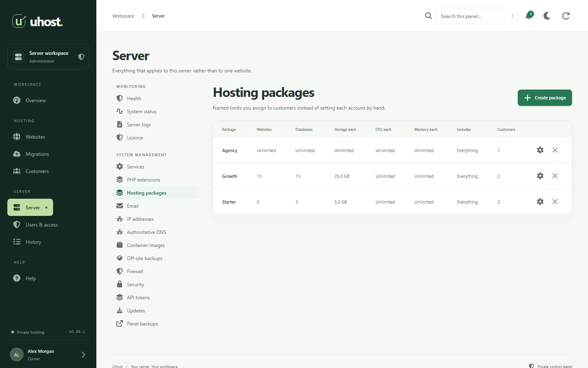The image size is (588, 368).
Task: Open Customers page
Action: pyautogui.click(x=48, y=171)
